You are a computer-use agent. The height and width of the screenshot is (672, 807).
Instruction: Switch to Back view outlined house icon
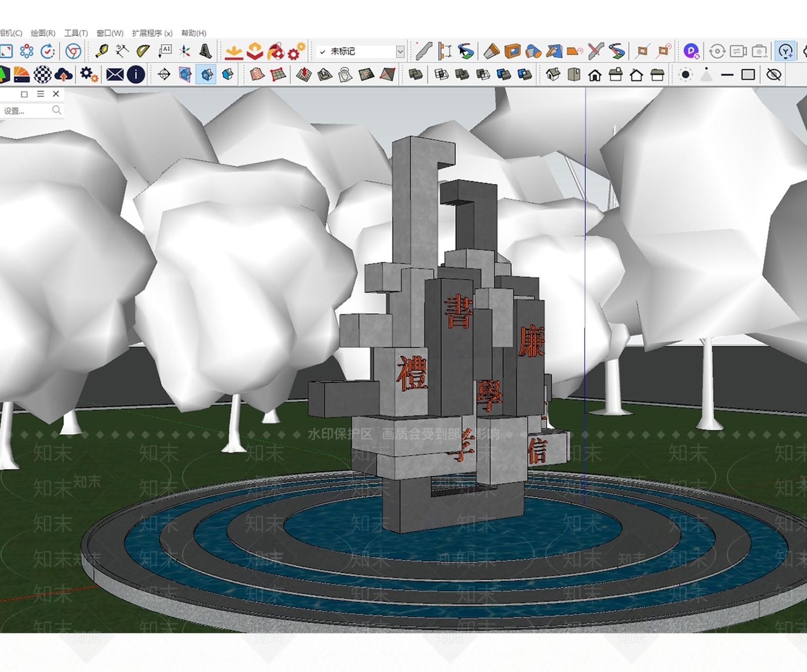pos(637,75)
